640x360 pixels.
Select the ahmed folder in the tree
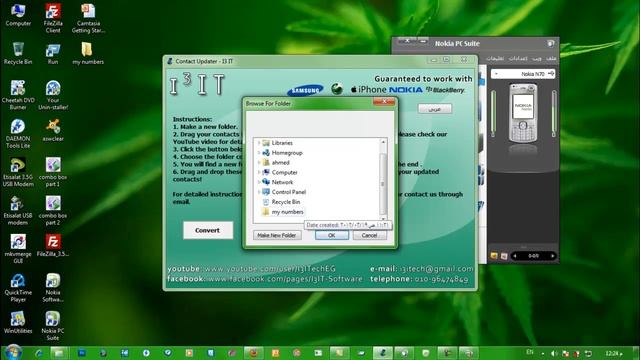tap(280, 162)
